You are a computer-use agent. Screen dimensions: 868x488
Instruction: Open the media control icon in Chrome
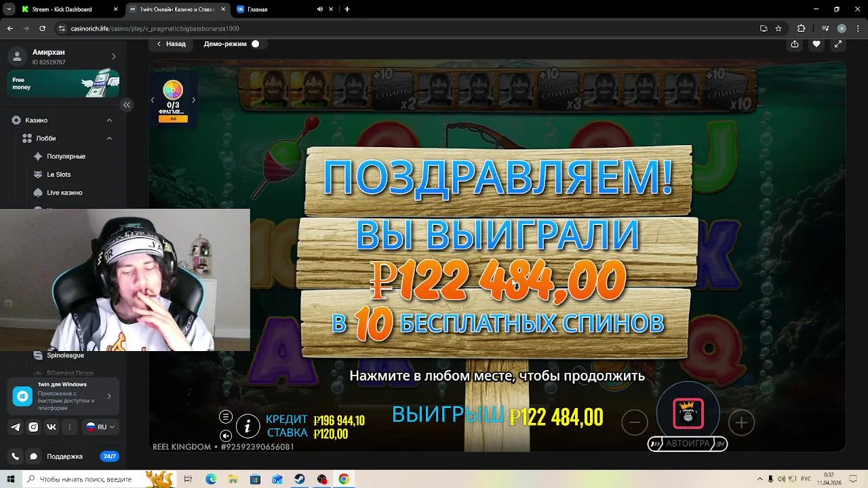(x=825, y=28)
